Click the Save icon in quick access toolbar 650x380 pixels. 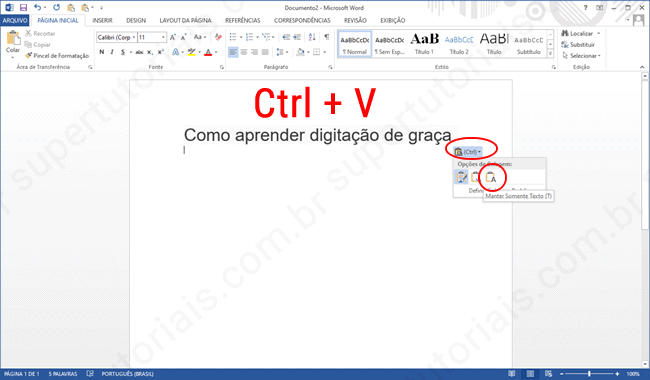coord(23,7)
